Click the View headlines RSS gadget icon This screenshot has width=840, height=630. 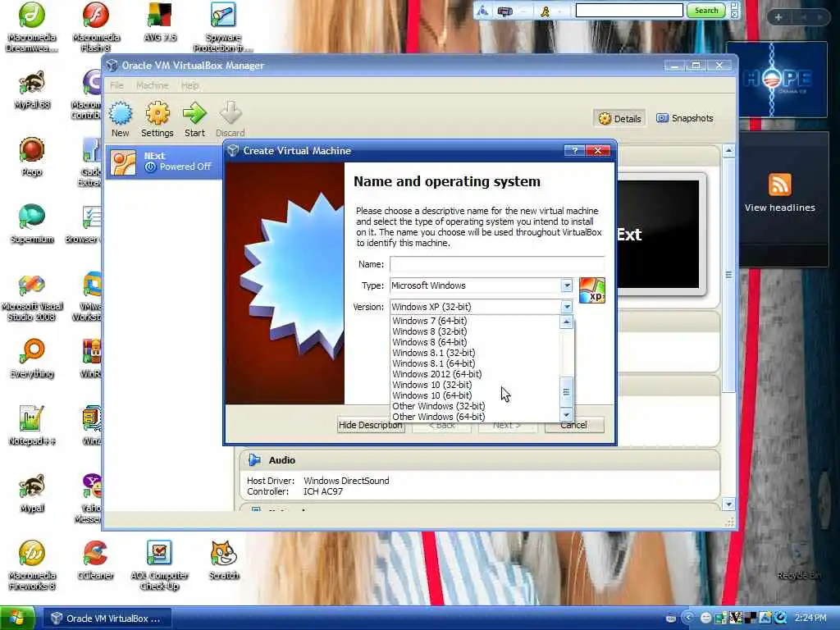point(779,185)
